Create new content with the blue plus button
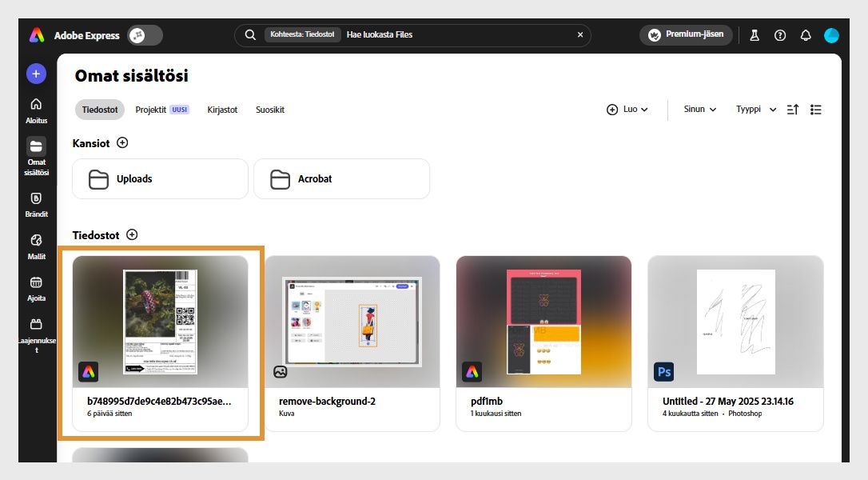This screenshot has height=480, width=868. point(36,73)
